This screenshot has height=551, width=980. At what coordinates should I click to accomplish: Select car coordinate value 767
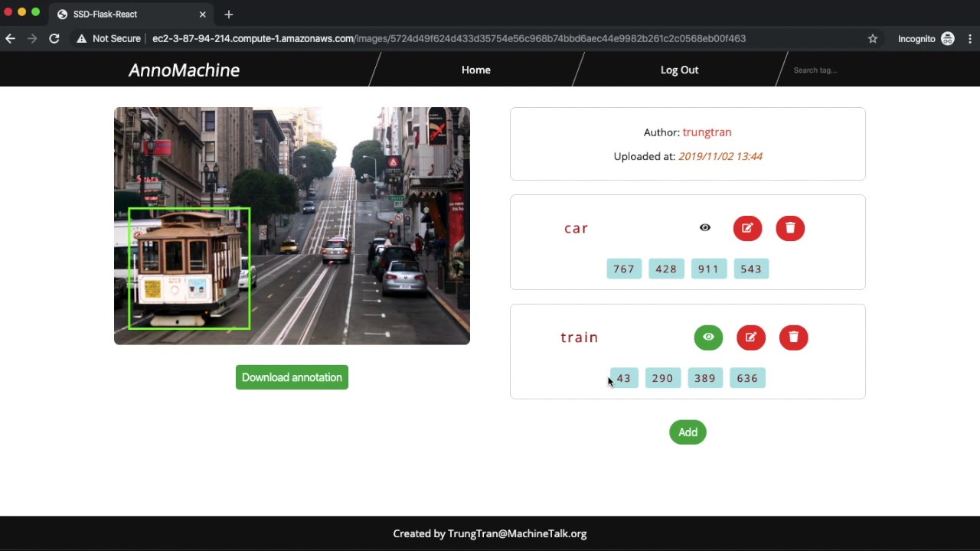pyautogui.click(x=624, y=269)
